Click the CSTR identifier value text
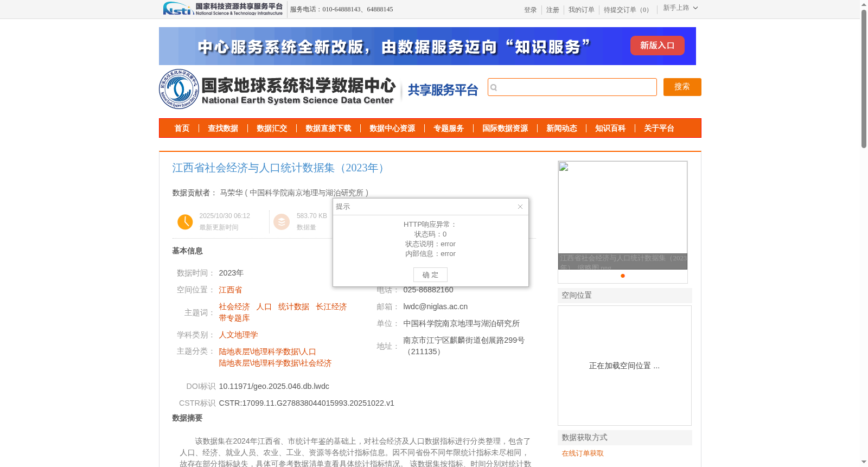 point(307,404)
